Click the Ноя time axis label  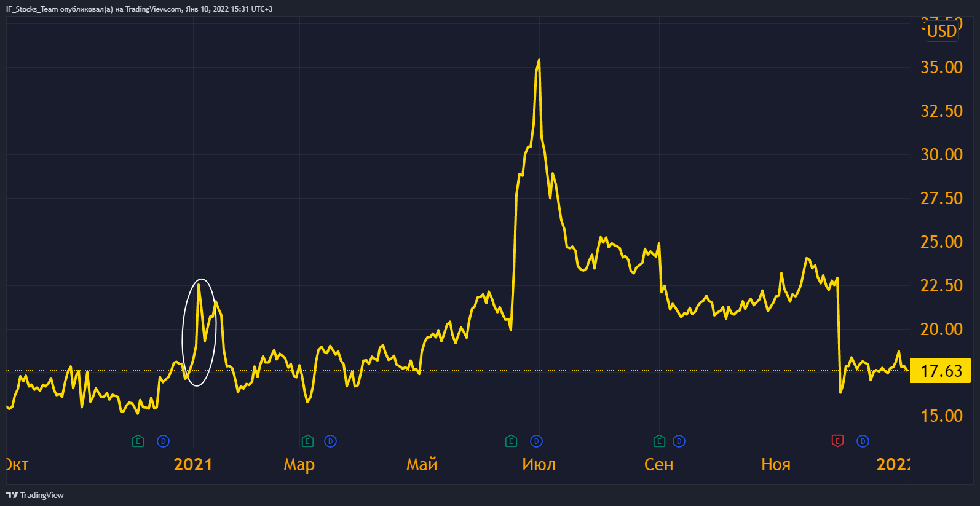click(776, 464)
